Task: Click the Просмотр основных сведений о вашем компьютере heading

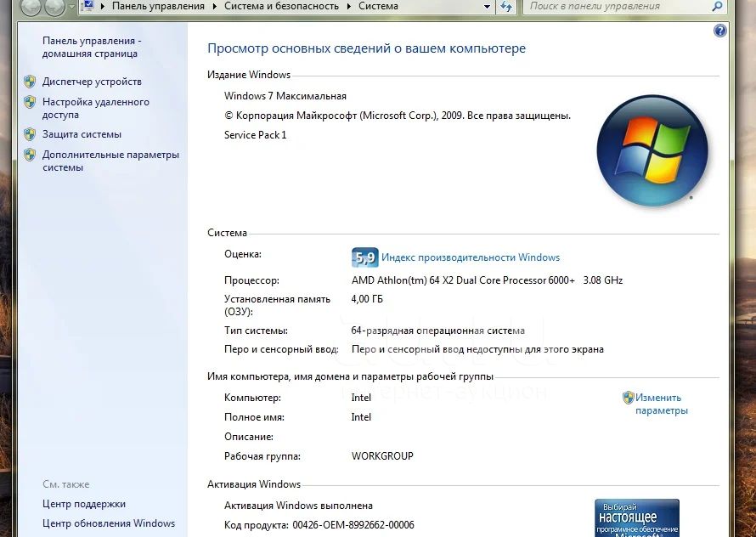Action: click(x=366, y=48)
